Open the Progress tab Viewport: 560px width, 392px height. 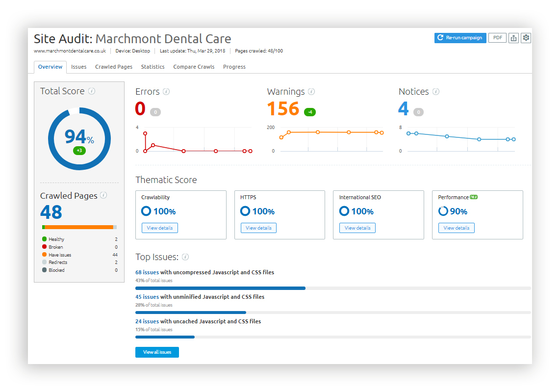[x=234, y=67]
